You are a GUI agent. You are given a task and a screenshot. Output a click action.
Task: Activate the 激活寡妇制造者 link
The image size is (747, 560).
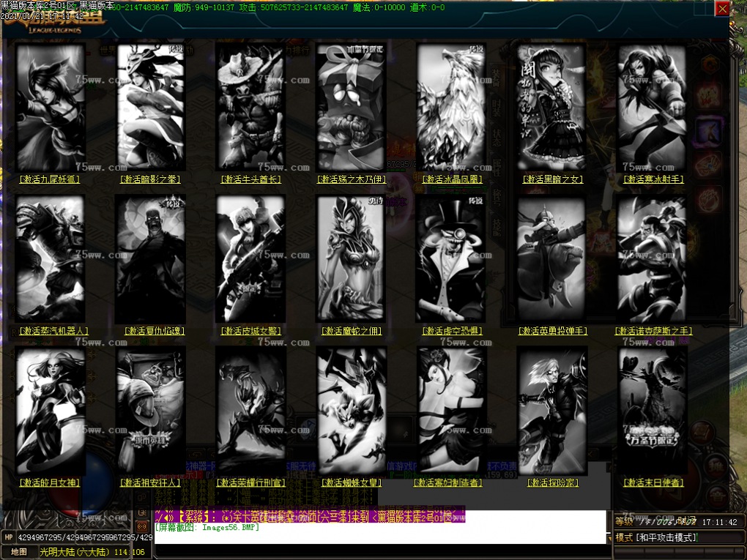coord(447,482)
